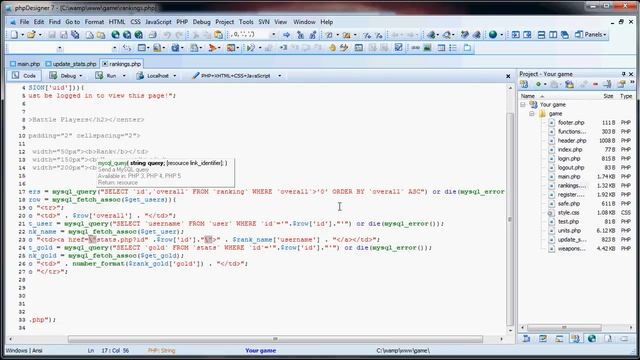Sort project files by Name column

pyautogui.click(x=528, y=96)
